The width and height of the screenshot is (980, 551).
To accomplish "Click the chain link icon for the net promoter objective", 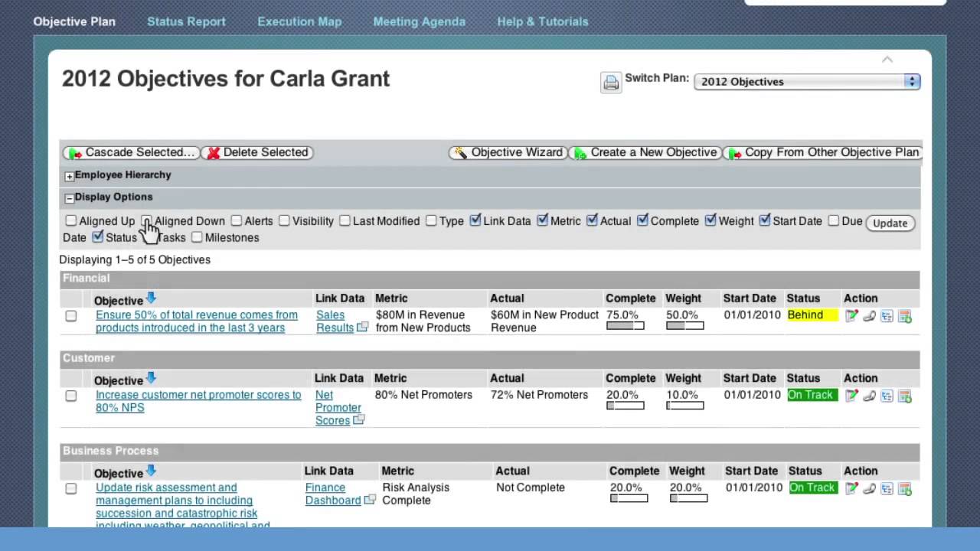I will 869,396.
